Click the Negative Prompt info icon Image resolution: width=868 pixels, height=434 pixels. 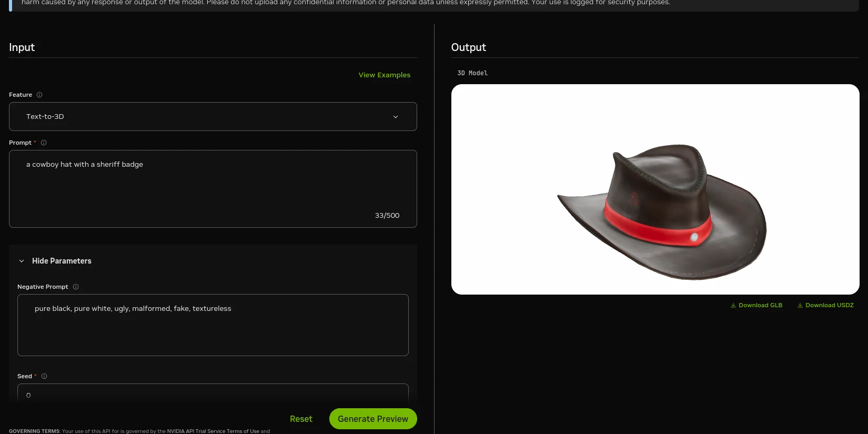pyautogui.click(x=76, y=287)
